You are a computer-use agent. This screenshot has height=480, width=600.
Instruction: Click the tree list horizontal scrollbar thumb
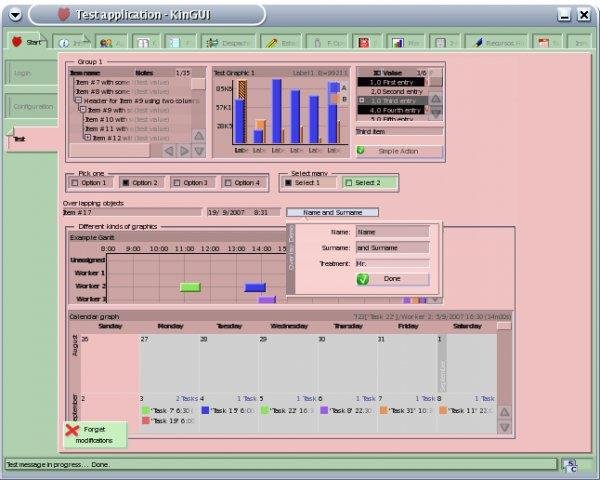tap(109, 150)
